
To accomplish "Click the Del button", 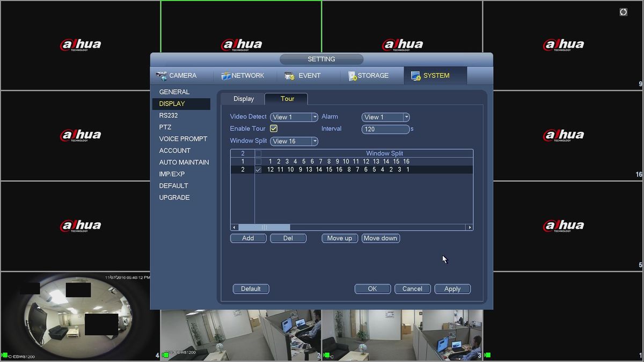I will pyautogui.click(x=288, y=238).
